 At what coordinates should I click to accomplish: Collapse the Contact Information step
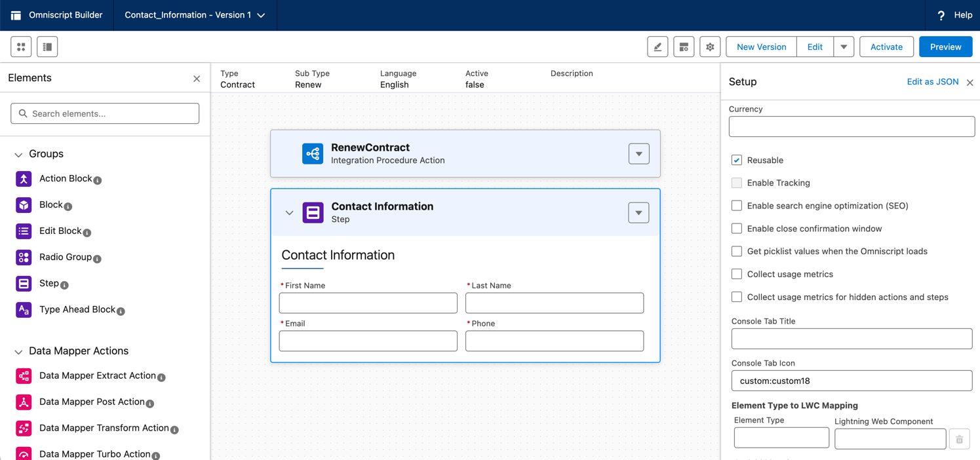(x=289, y=213)
